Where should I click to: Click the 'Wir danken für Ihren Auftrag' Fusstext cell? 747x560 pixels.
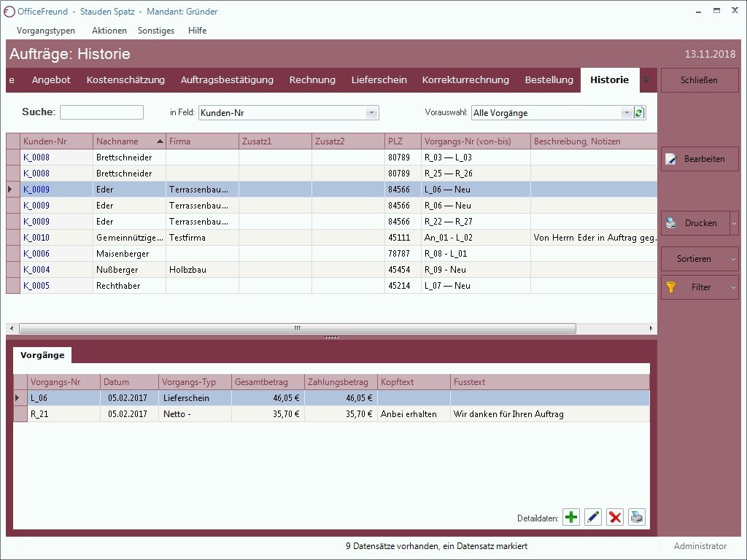[x=550, y=414]
